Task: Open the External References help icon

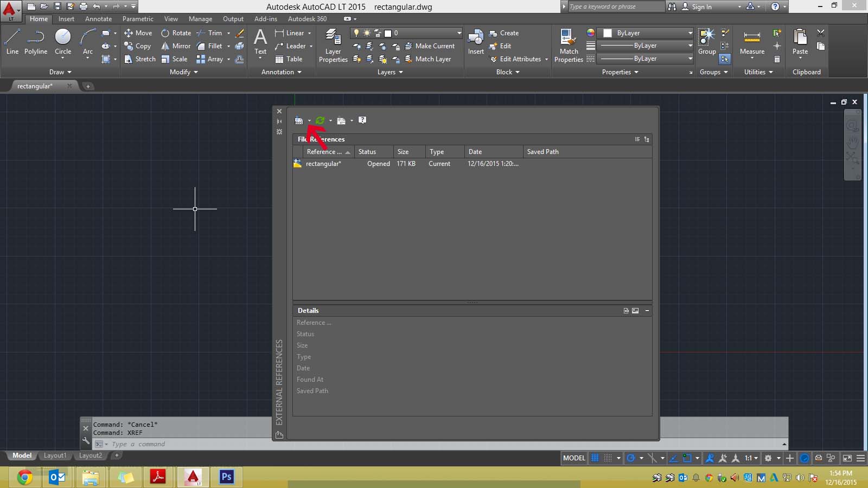Action: pyautogui.click(x=362, y=120)
